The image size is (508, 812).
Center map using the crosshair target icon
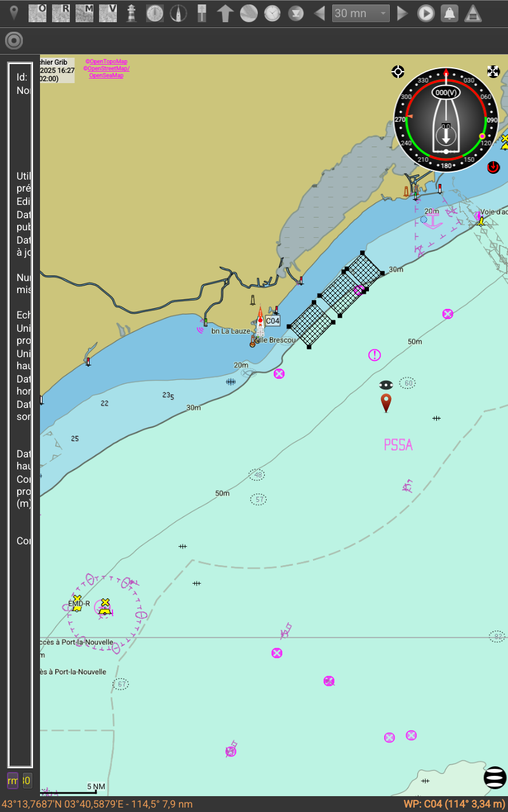point(398,72)
